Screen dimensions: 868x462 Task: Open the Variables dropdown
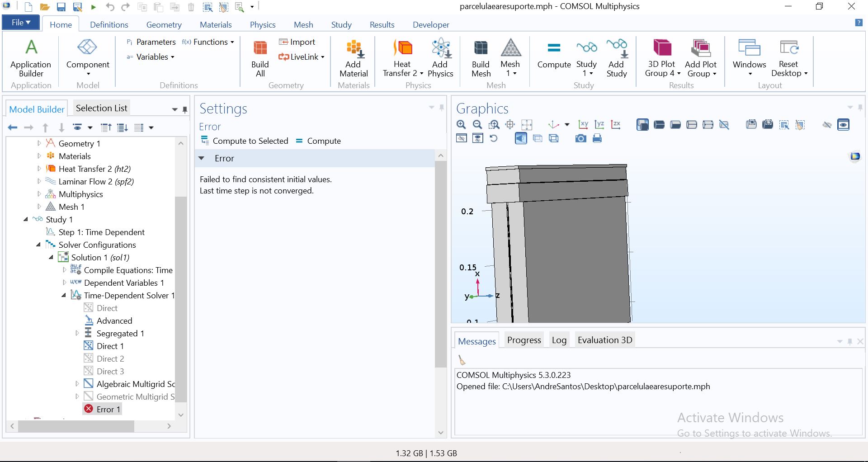pos(151,57)
